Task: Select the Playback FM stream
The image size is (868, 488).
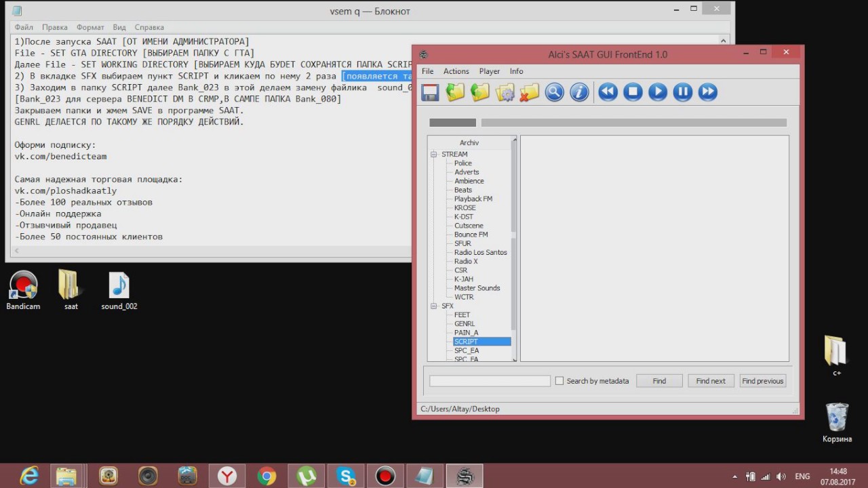Action: (x=473, y=199)
